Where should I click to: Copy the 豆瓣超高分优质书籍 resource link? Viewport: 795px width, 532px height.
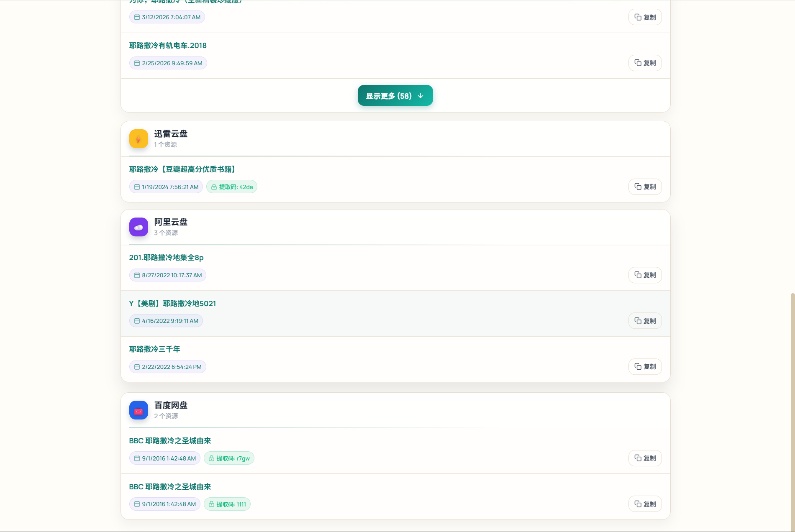(x=645, y=187)
